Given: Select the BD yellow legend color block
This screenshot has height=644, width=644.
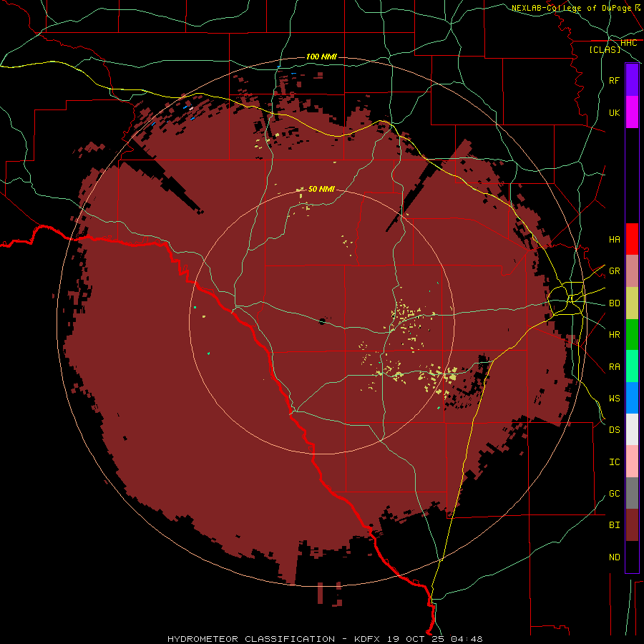Looking at the screenshot, I should click(632, 303).
